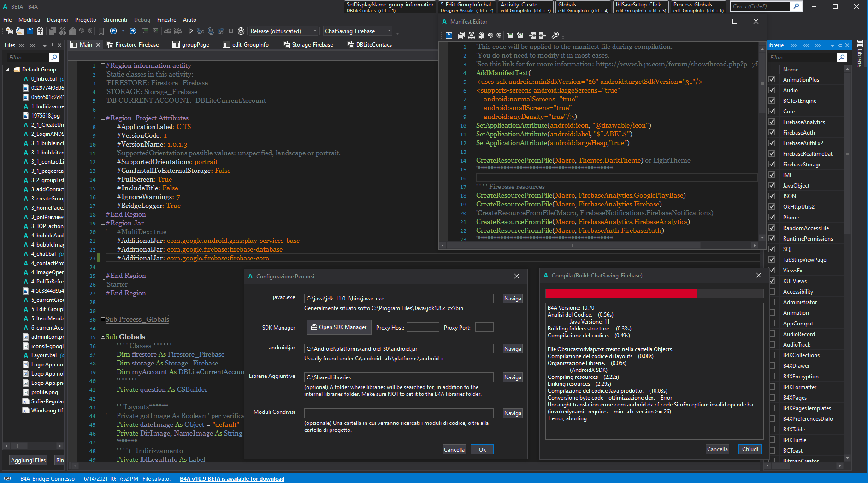This screenshot has height=483, width=868.
Task: Open search with Manifest Editor magnifier icon
Action: click(555, 35)
